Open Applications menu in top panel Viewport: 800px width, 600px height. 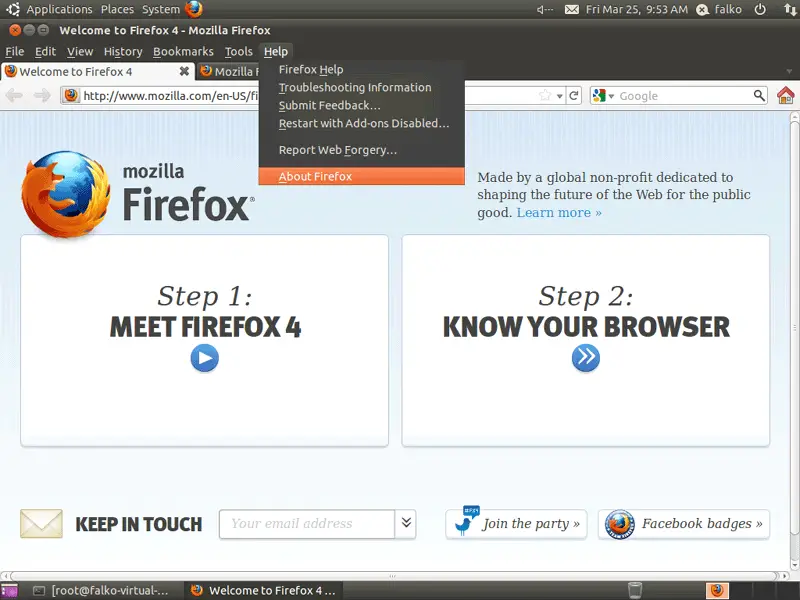point(60,9)
